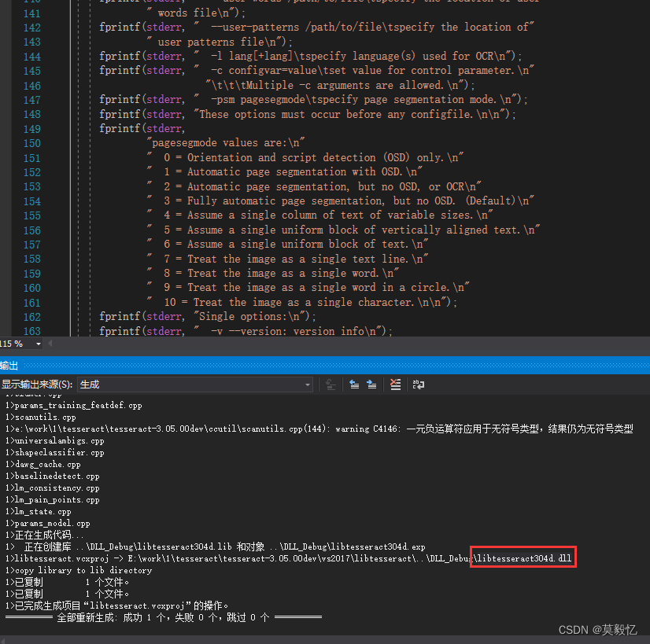The height and width of the screenshot is (644, 650).
Task: Toggle word wrap in the output window
Action: coord(418,385)
